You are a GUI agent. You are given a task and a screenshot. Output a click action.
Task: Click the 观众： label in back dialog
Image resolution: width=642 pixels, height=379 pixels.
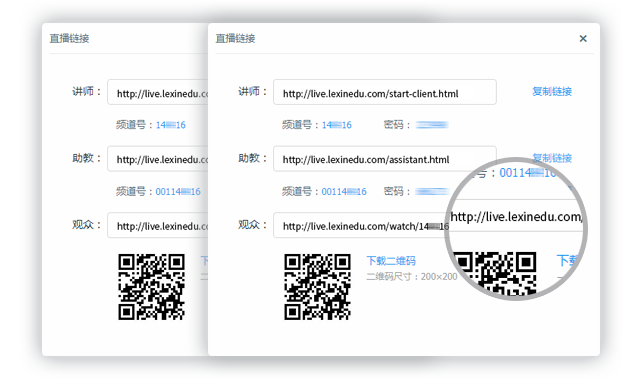[87, 225]
